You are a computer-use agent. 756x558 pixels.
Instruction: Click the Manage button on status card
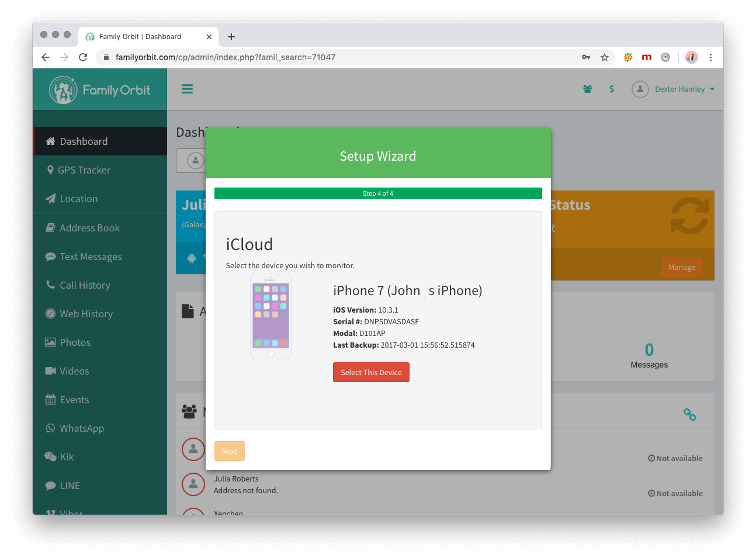click(x=682, y=267)
